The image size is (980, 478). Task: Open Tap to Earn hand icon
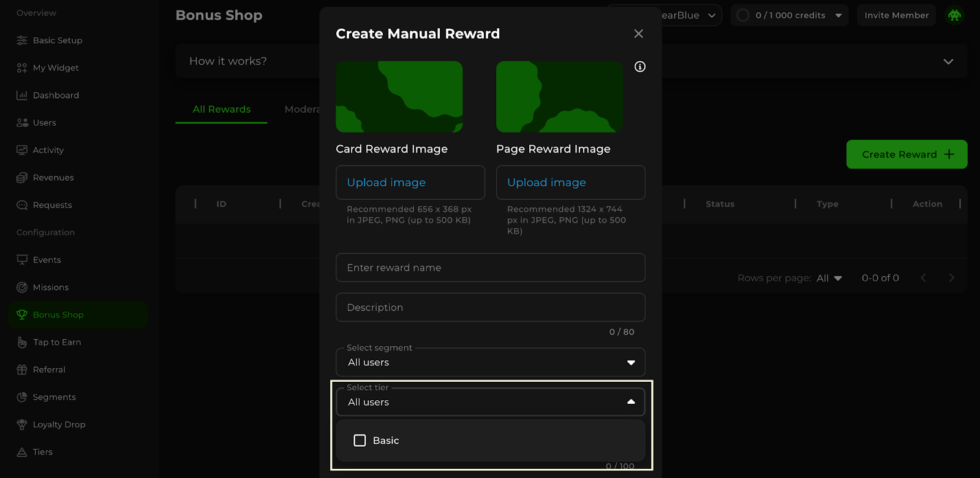(22, 343)
